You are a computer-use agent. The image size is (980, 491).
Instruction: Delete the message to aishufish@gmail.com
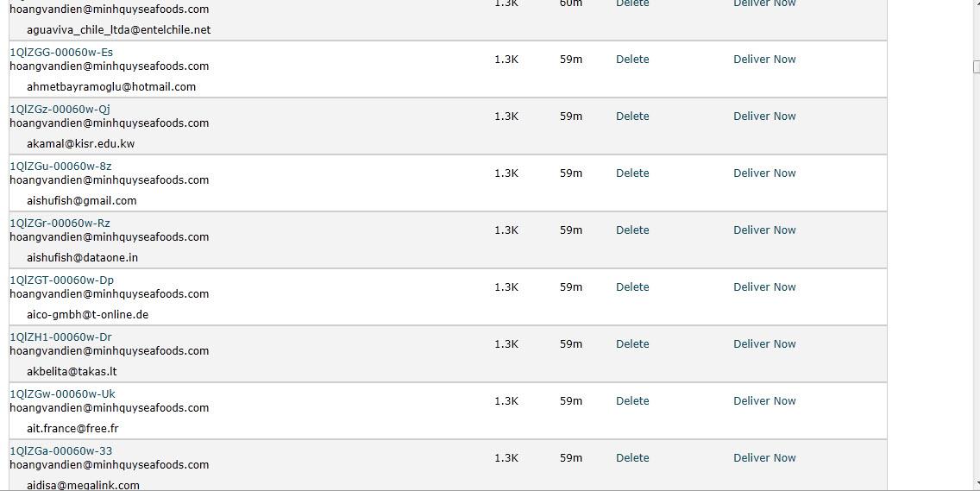(632, 173)
